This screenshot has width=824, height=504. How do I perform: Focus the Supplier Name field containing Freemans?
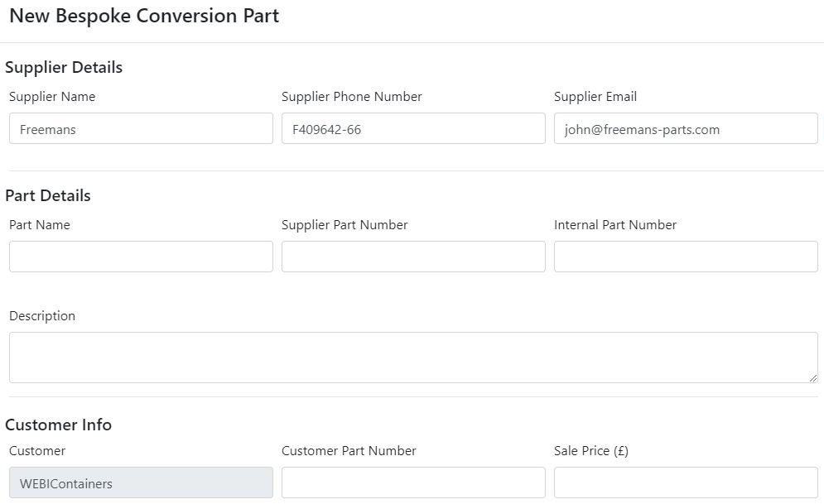point(141,128)
